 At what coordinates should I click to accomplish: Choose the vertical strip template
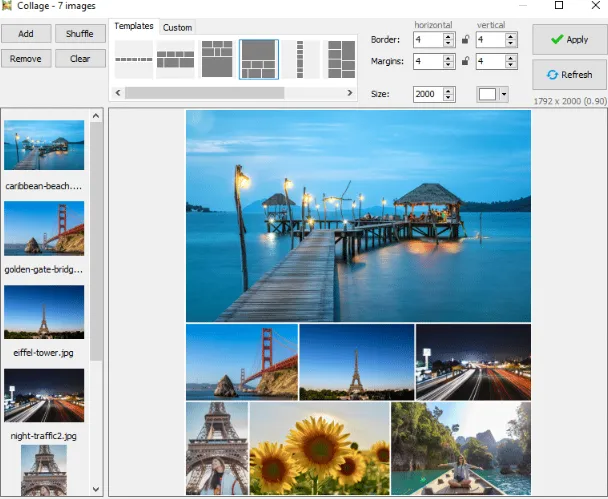click(x=300, y=59)
